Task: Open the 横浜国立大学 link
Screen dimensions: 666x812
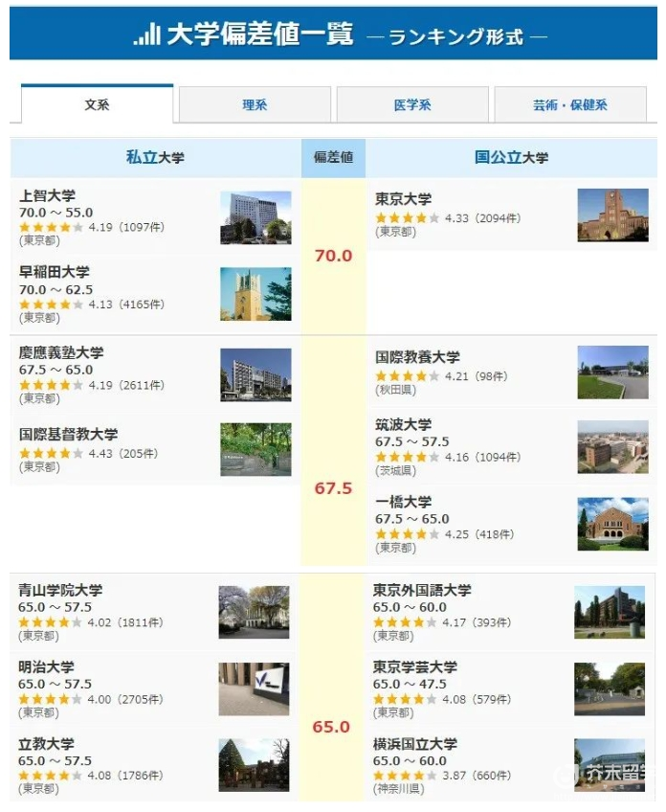Action: pyautogui.click(x=415, y=744)
